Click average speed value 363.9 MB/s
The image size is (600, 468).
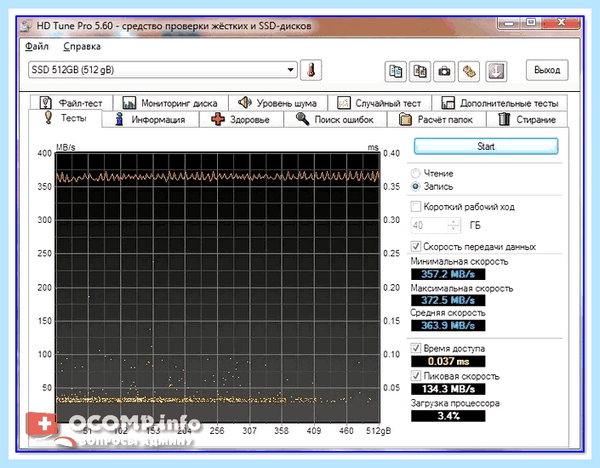[x=448, y=326]
